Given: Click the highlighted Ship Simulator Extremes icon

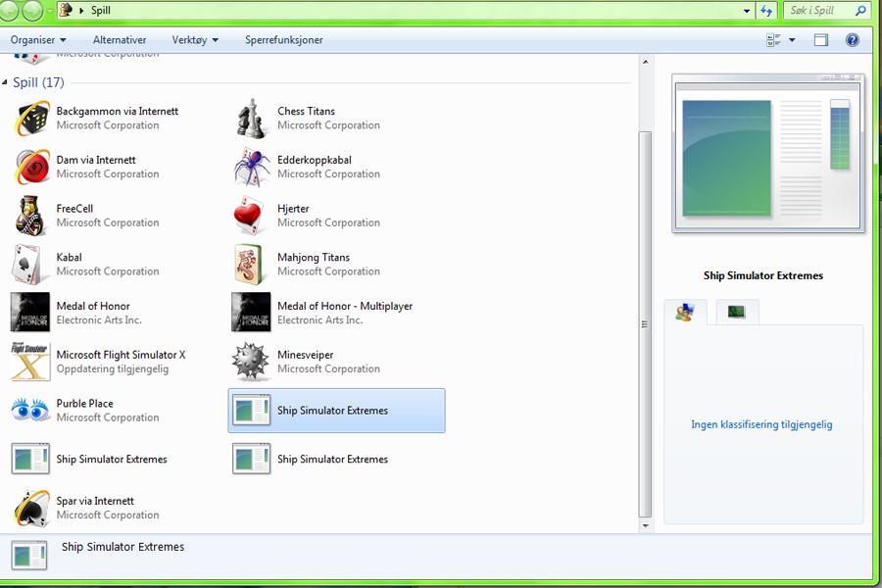Looking at the screenshot, I should click(x=252, y=411).
